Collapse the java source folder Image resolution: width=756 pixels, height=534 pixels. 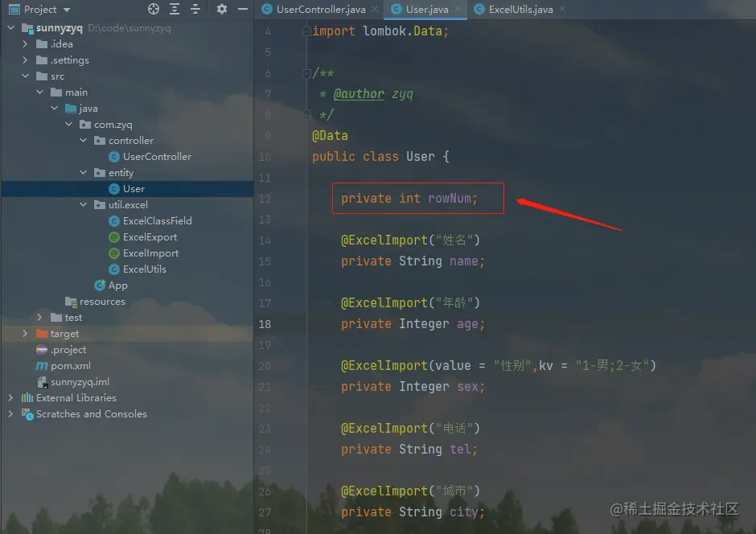(54, 109)
